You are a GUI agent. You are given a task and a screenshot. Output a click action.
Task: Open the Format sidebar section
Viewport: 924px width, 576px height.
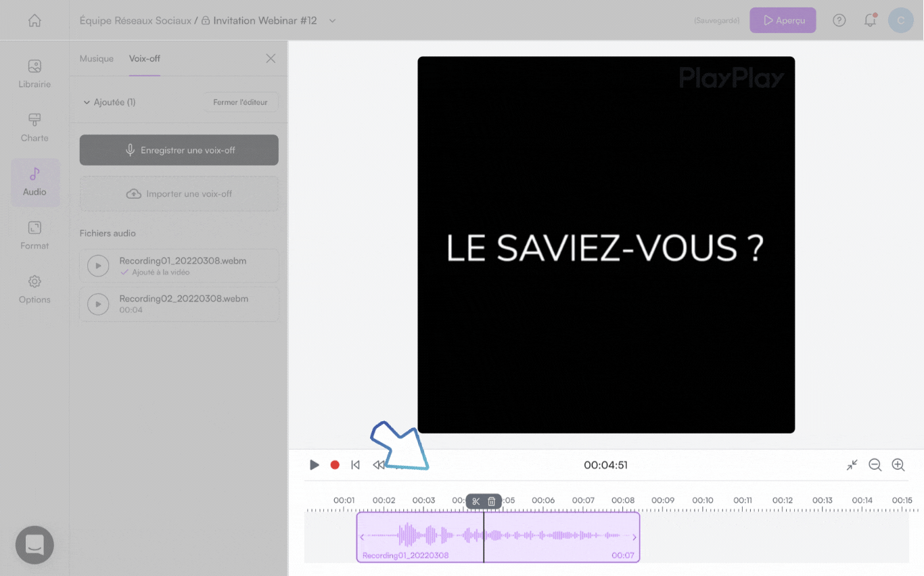pos(34,235)
